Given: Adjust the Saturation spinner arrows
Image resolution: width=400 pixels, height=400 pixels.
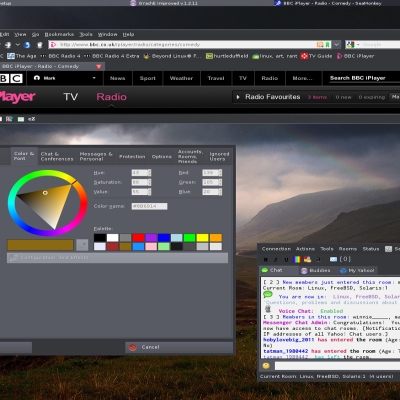Looking at the screenshot, I should tap(149, 182).
